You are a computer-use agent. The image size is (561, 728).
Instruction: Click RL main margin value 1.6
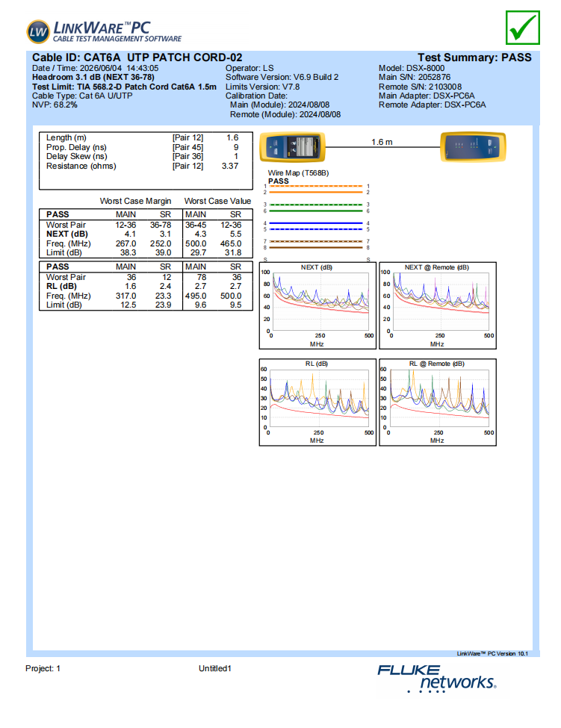(131, 287)
